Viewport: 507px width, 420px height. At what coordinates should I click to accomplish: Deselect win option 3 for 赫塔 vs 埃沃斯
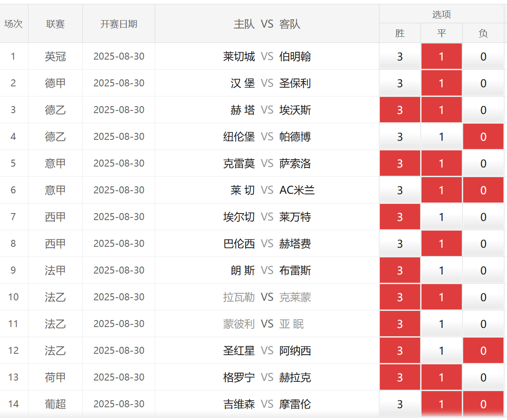tap(400, 110)
